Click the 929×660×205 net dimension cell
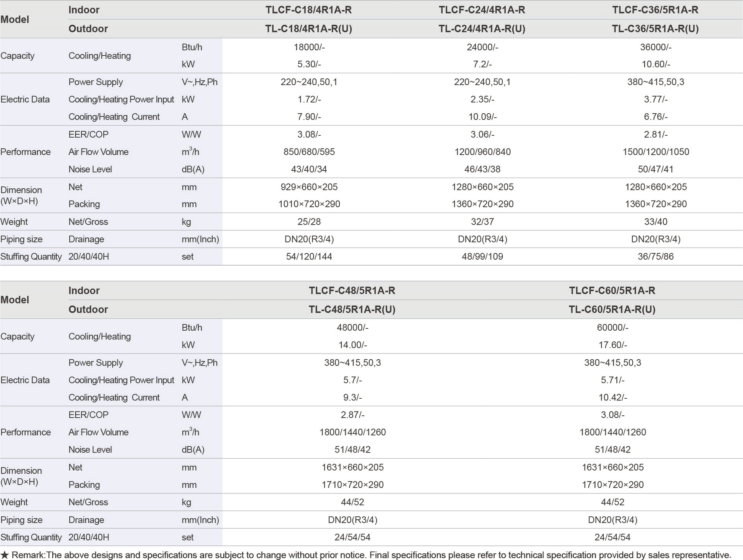 pyautogui.click(x=309, y=187)
